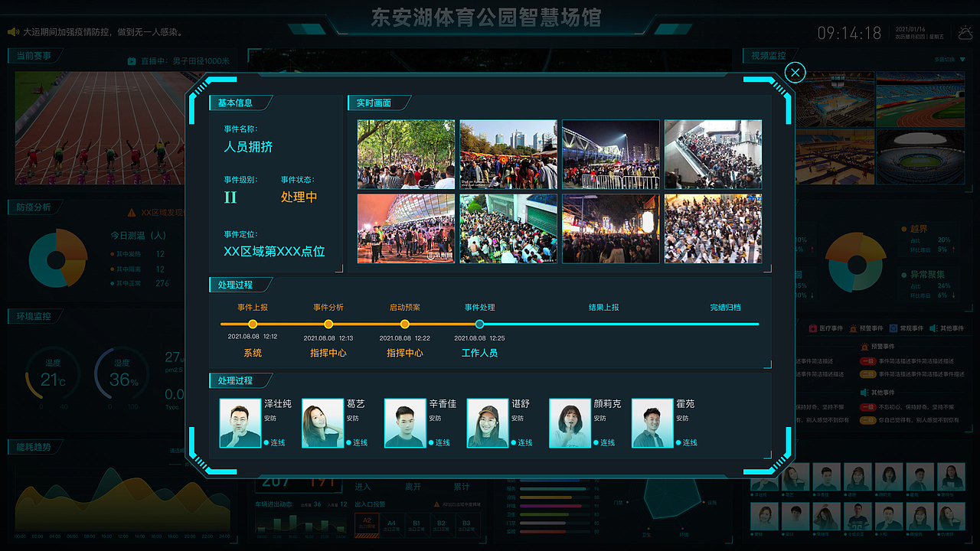Select the A2 exit alarm cell
This screenshot has height=551, width=980.
(367, 524)
